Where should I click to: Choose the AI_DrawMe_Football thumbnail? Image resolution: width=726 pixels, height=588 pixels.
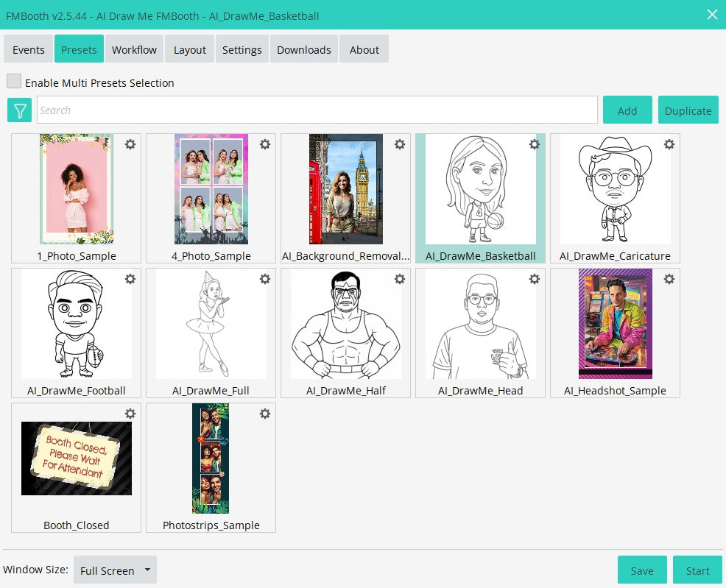(77, 324)
